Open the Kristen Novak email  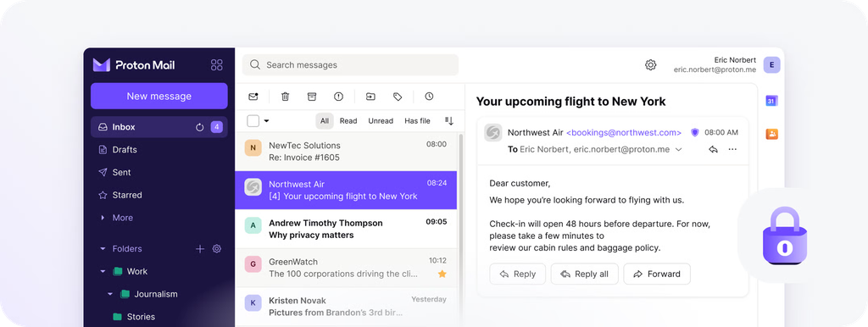click(346, 307)
